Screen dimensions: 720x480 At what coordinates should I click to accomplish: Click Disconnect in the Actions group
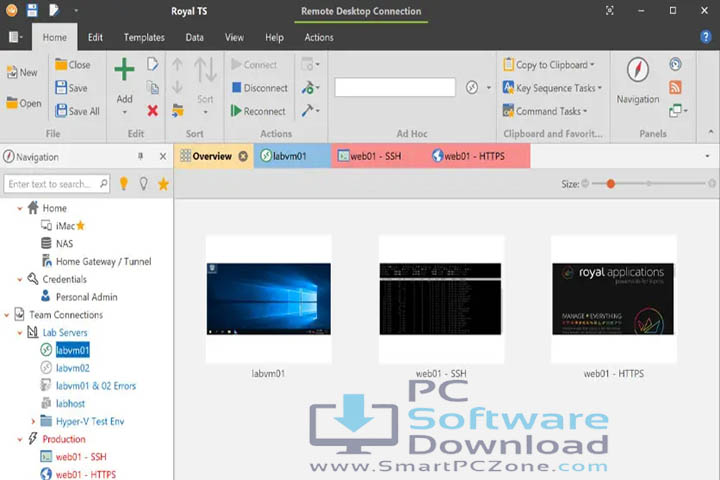(259, 88)
